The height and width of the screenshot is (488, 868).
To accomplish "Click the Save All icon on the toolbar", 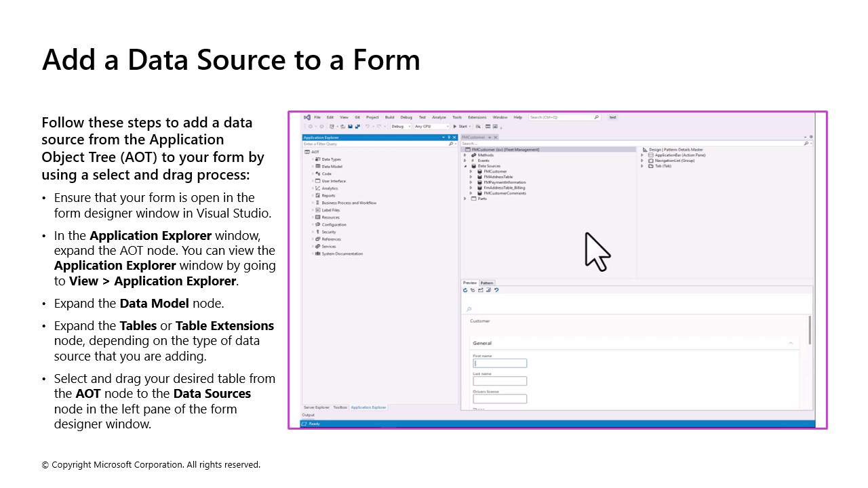I will 357,126.
